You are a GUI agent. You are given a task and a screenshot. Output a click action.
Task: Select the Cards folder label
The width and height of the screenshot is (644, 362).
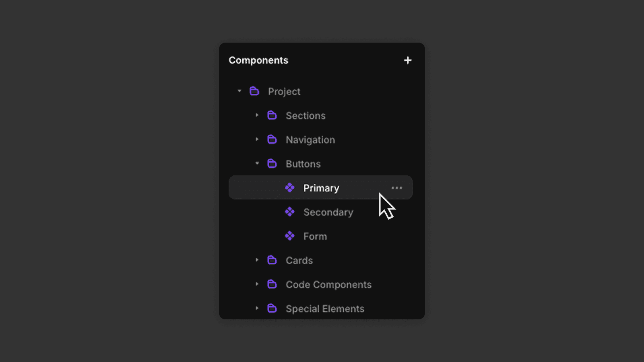point(299,260)
